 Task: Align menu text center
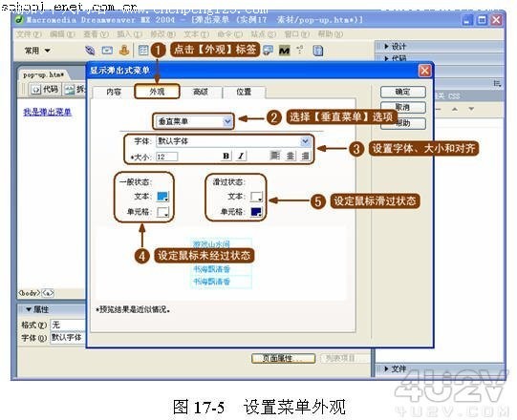(x=291, y=156)
